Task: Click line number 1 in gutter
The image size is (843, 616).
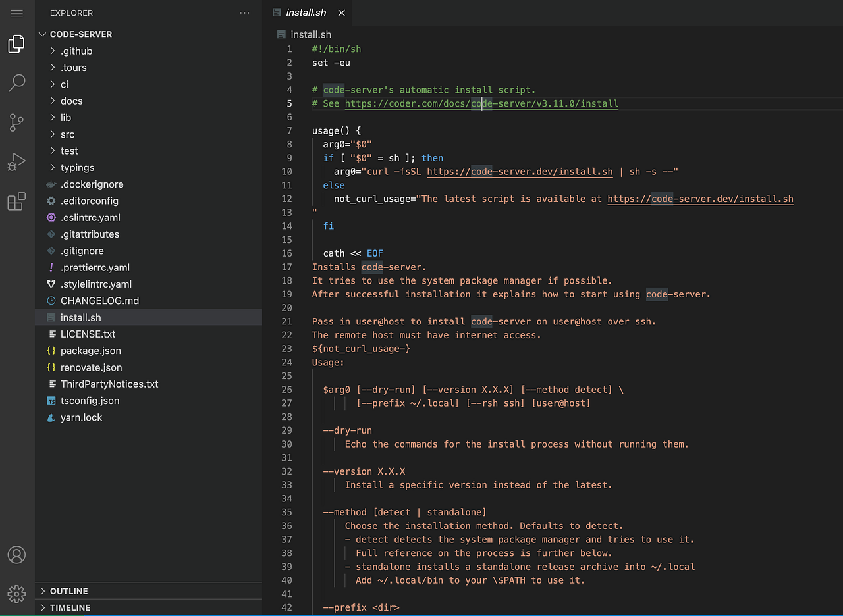Action: [x=289, y=49]
